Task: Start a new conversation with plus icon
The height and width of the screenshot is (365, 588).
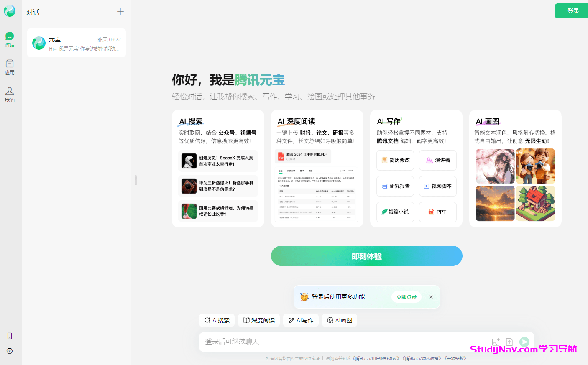Action: (120, 12)
